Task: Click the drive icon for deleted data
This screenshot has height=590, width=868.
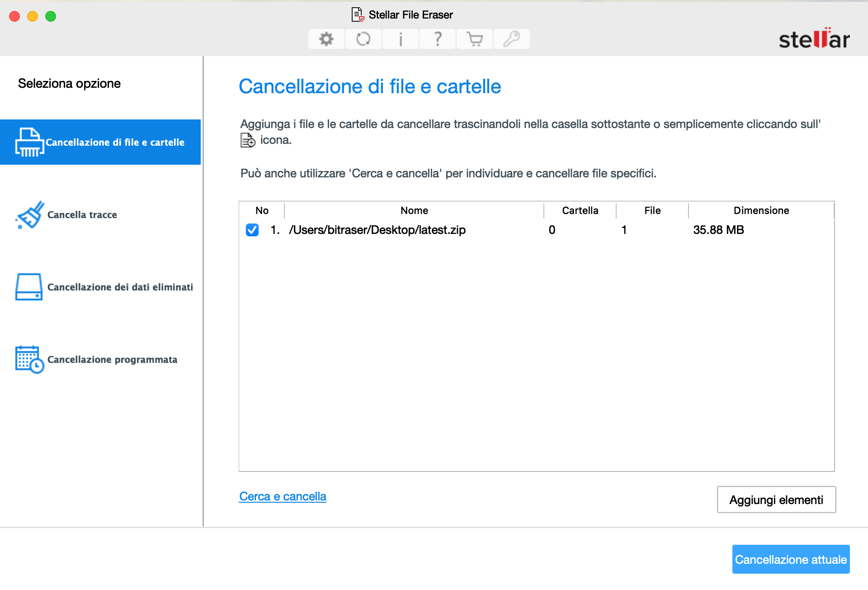Action: [29, 287]
